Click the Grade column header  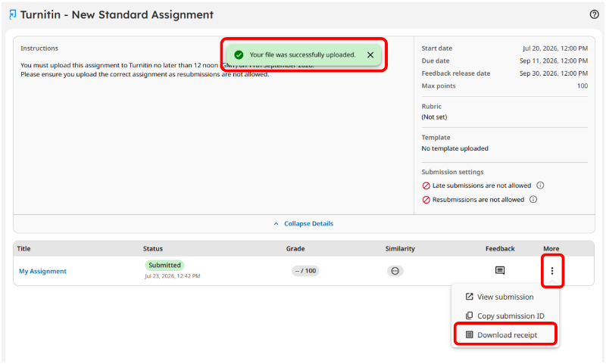[x=295, y=248]
